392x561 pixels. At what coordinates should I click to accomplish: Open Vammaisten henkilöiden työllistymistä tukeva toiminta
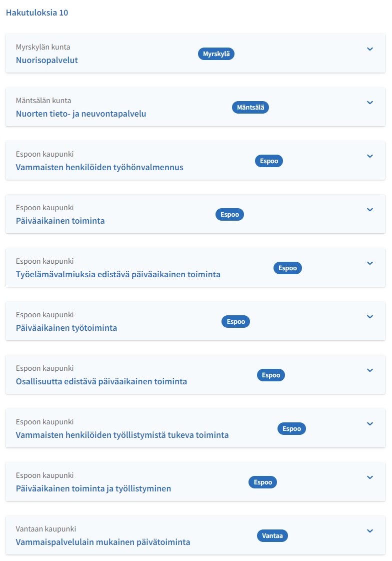(x=122, y=435)
